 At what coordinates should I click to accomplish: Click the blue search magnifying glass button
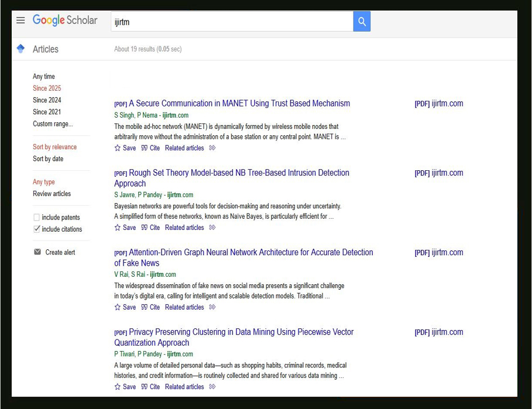[x=361, y=21]
